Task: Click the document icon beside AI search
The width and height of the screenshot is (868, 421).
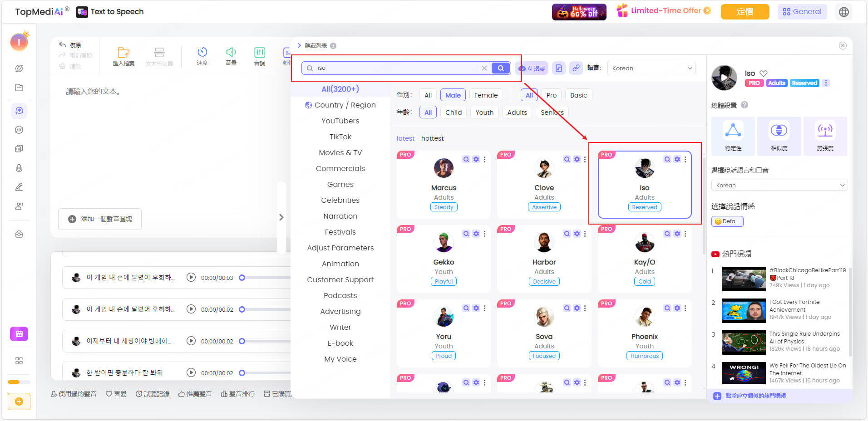Action: pos(559,68)
